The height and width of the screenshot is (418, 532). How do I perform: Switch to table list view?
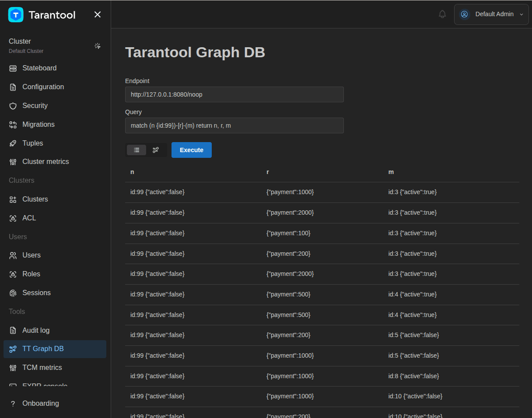coord(136,150)
